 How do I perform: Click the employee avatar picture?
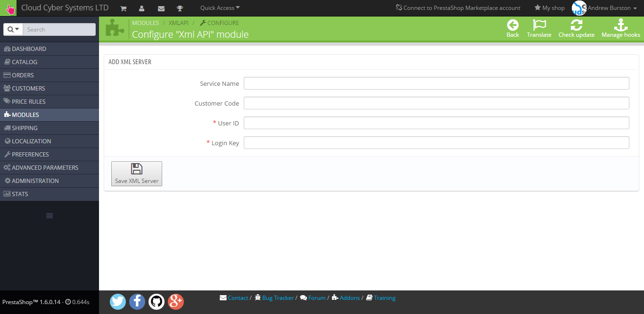pos(579,8)
